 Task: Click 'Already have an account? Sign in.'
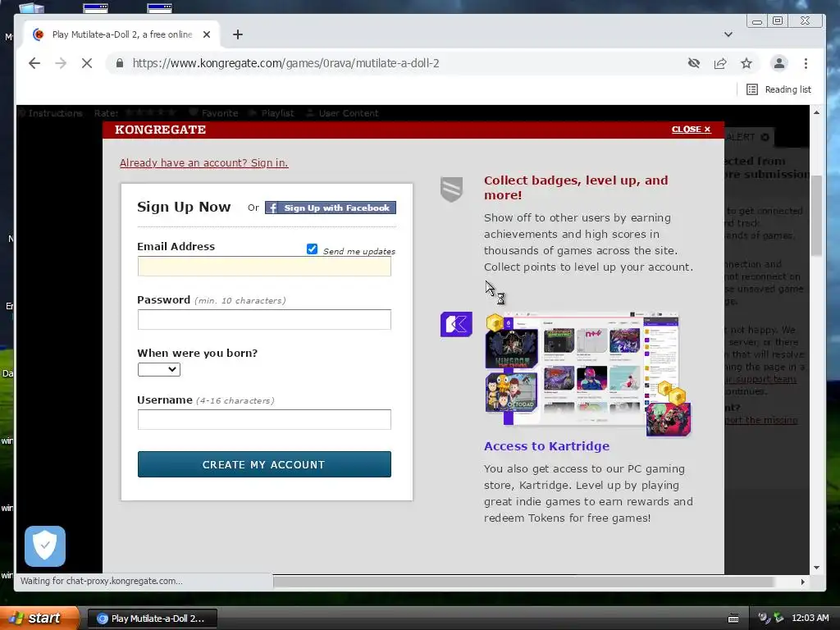tap(203, 163)
